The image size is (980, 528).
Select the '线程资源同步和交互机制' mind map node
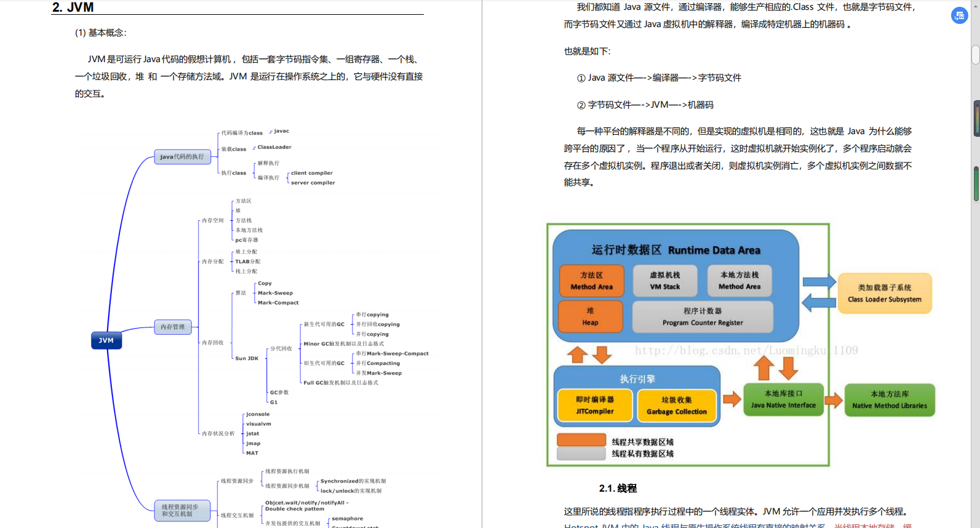(182, 510)
